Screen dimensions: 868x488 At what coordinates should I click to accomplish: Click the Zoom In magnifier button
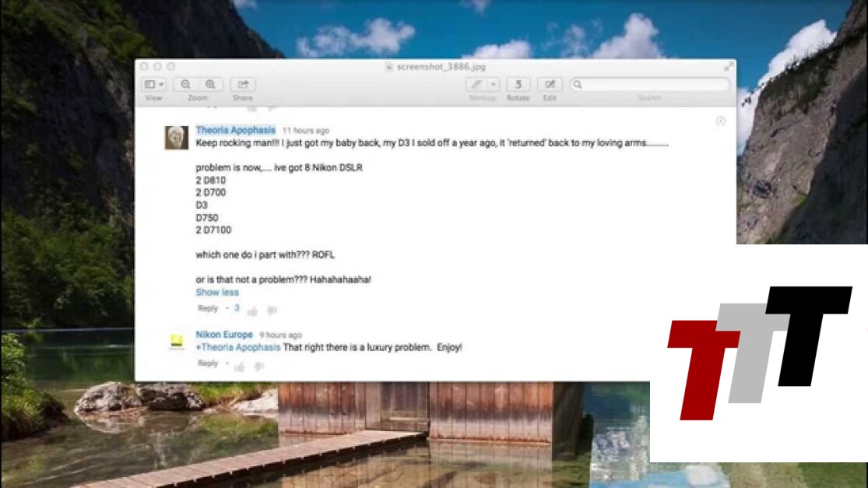(210, 85)
